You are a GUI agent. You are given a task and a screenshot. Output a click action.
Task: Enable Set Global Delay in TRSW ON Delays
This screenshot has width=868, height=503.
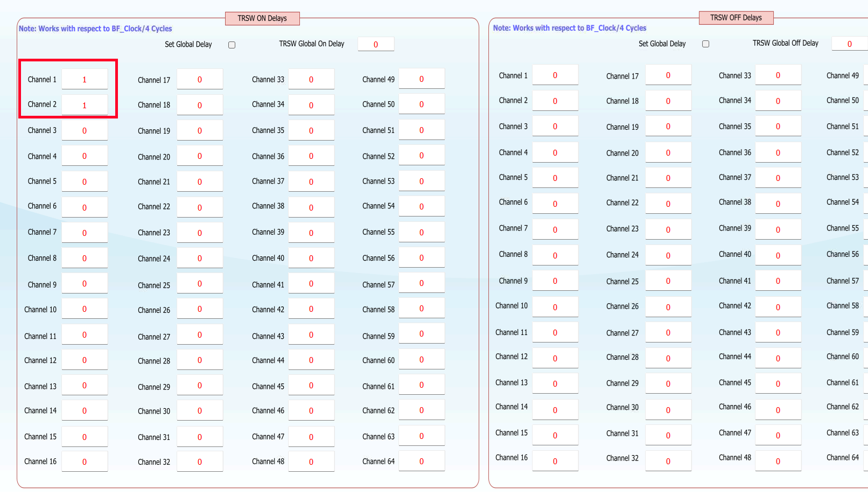point(232,45)
